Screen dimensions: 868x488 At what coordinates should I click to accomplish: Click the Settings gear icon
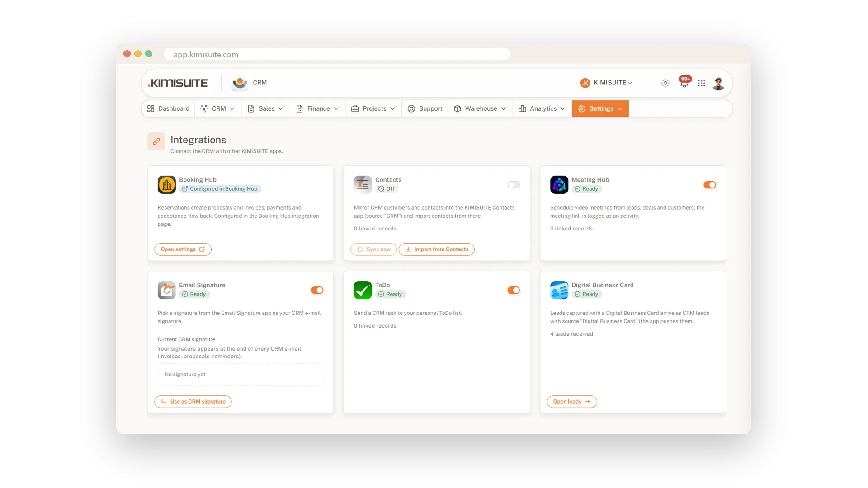tap(581, 108)
